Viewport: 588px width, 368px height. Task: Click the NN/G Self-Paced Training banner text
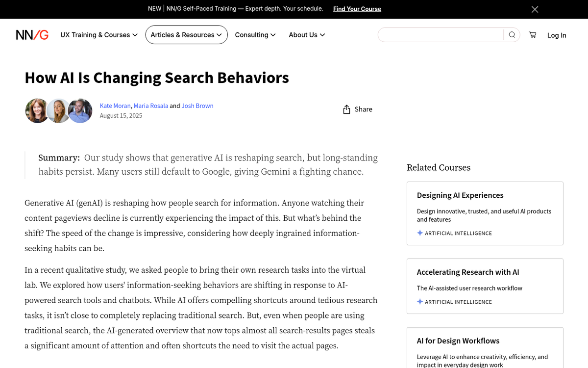tap(236, 9)
